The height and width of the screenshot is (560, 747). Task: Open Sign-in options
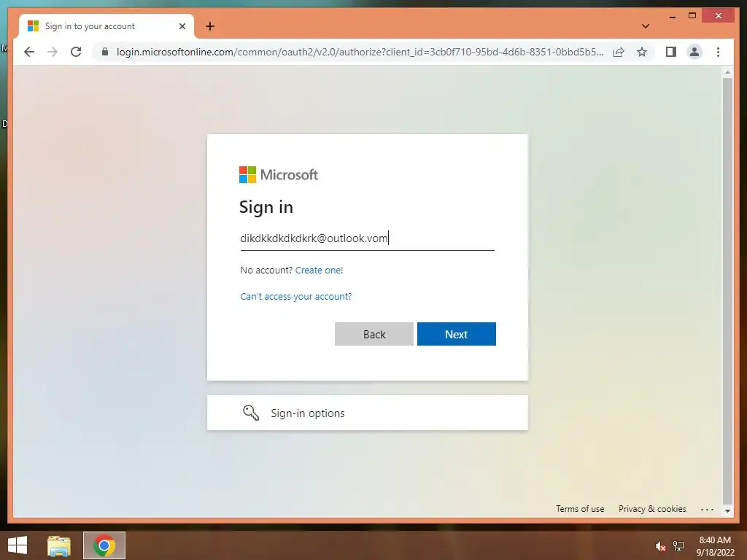click(x=368, y=413)
